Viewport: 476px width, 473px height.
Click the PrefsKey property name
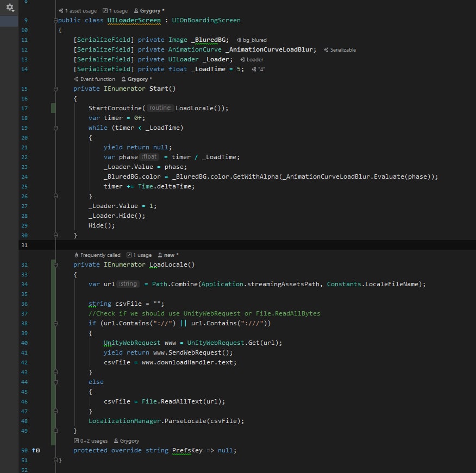[x=187, y=450]
